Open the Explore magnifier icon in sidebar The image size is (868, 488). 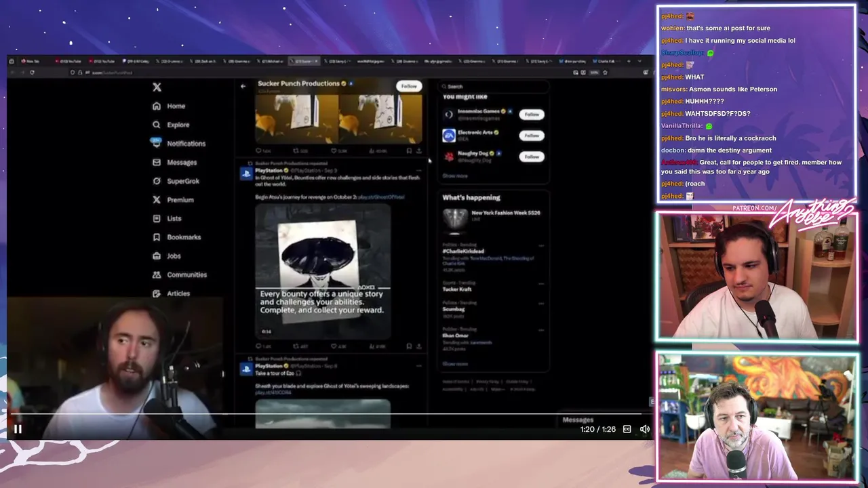157,125
